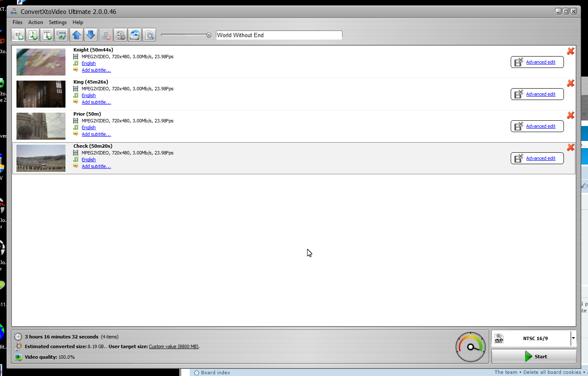Remove the Check item with red X
This screenshot has height=376, width=588.
[571, 147]
